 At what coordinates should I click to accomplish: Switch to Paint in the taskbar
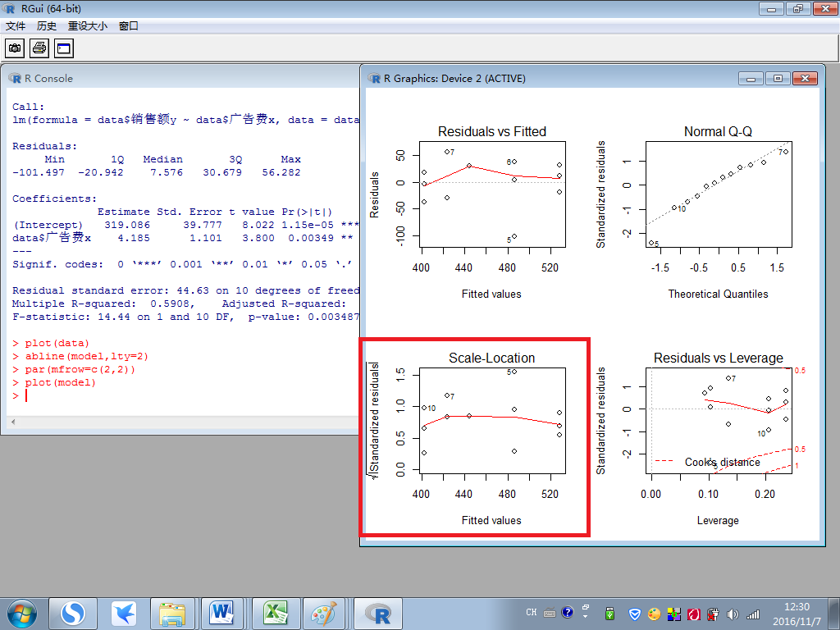tap(325, 614)
